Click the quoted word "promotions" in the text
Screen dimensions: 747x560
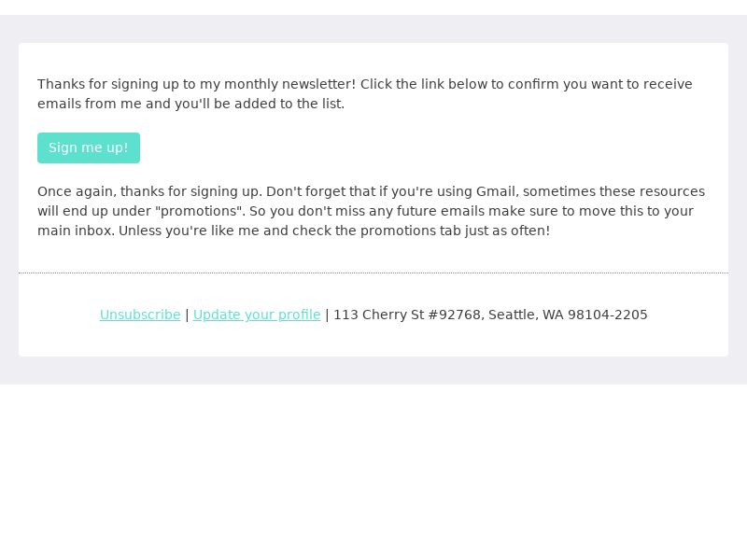point(200,211)
